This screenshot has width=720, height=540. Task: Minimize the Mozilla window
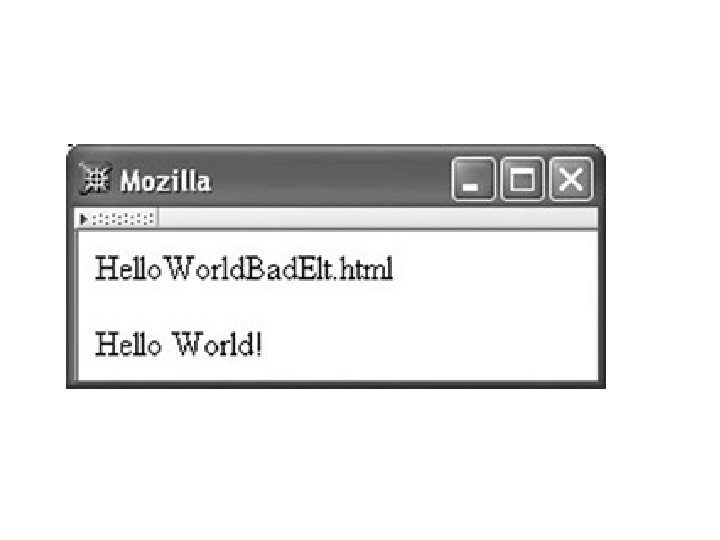(473, 179)
